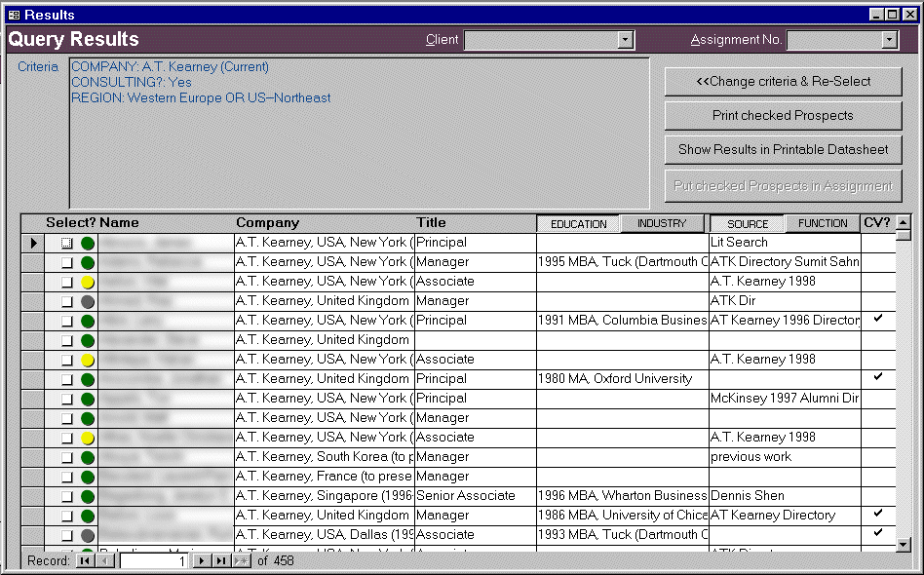Click CV checkmark on Oxford University row

click(878, 376)
